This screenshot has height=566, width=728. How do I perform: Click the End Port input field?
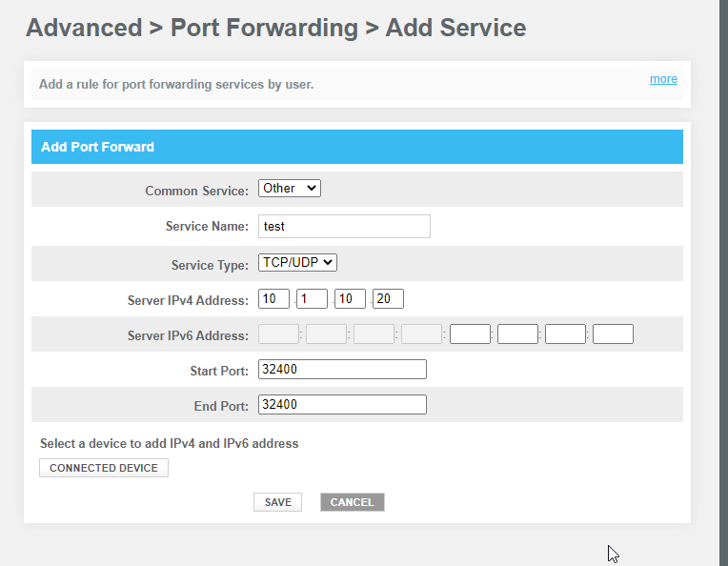(342, 404)
